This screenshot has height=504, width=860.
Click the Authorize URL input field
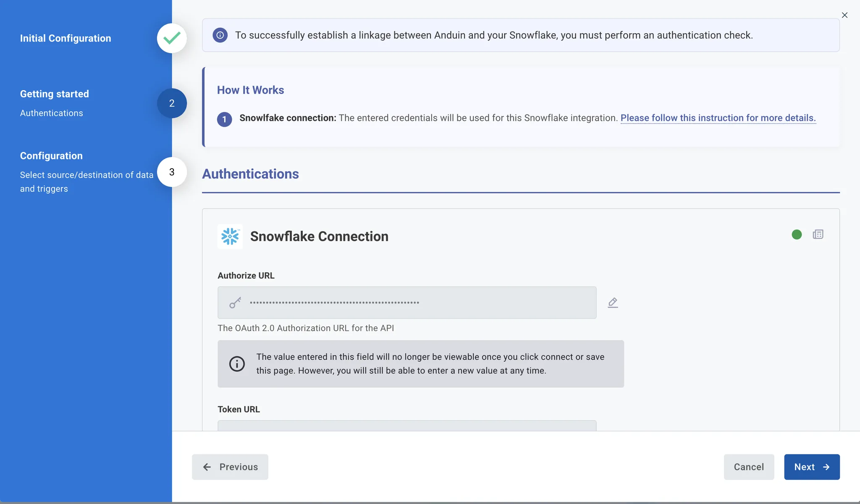[x=407, y=303]
